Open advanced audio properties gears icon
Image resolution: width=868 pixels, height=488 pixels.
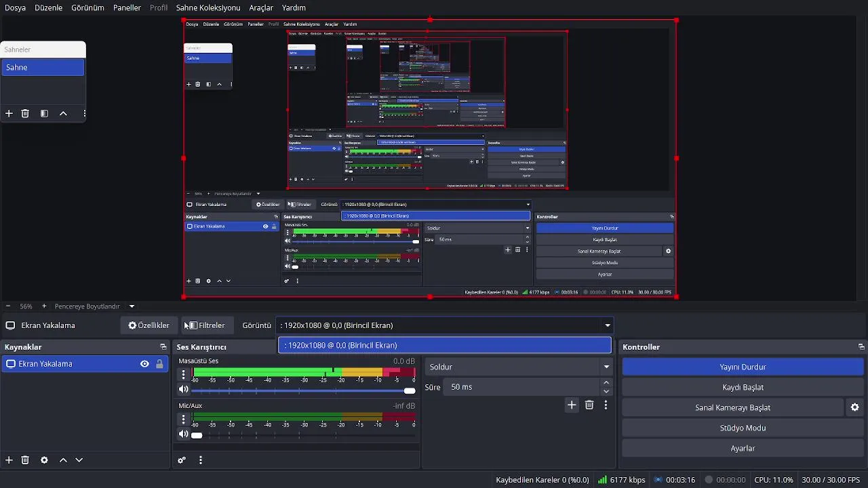click(x=182, y=460)
